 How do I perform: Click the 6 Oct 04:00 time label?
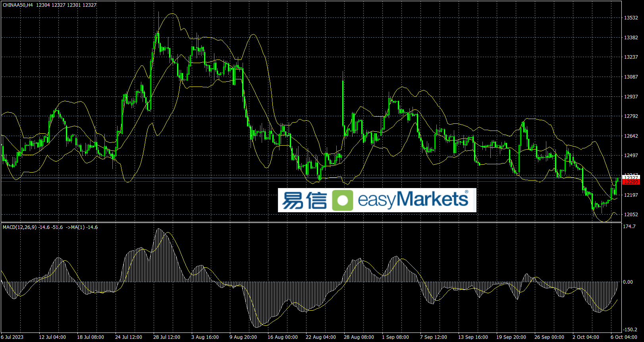624,337
